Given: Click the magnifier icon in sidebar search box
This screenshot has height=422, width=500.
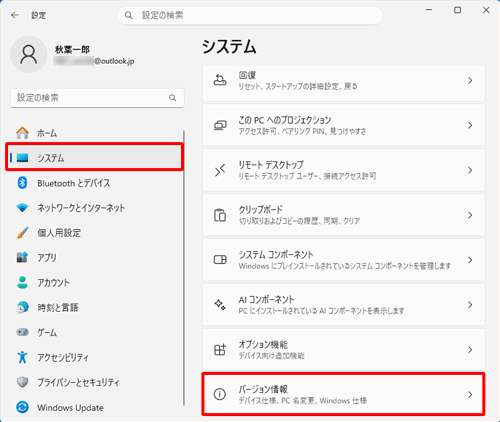Looking at the screenshot, I should 172,98.
